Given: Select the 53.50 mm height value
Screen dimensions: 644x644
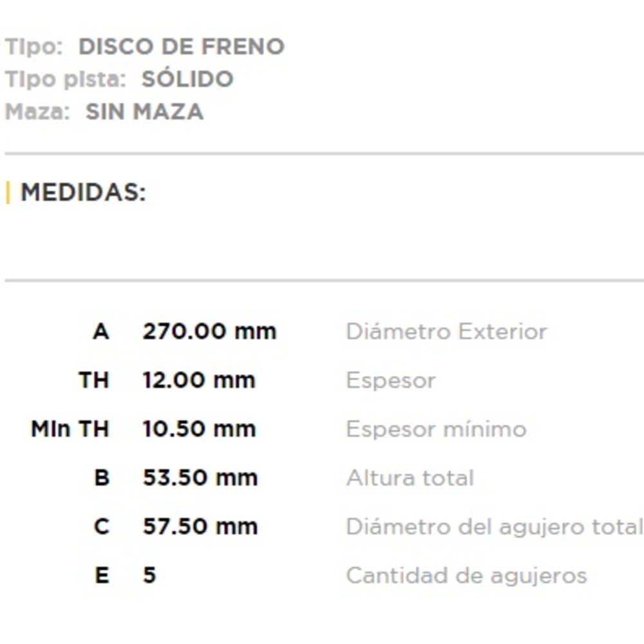Looking at the screenshot, I should [x=200, y=478].
